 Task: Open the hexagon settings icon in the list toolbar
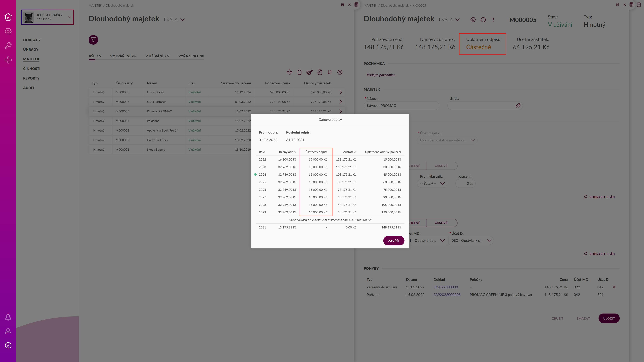point(340,72)
